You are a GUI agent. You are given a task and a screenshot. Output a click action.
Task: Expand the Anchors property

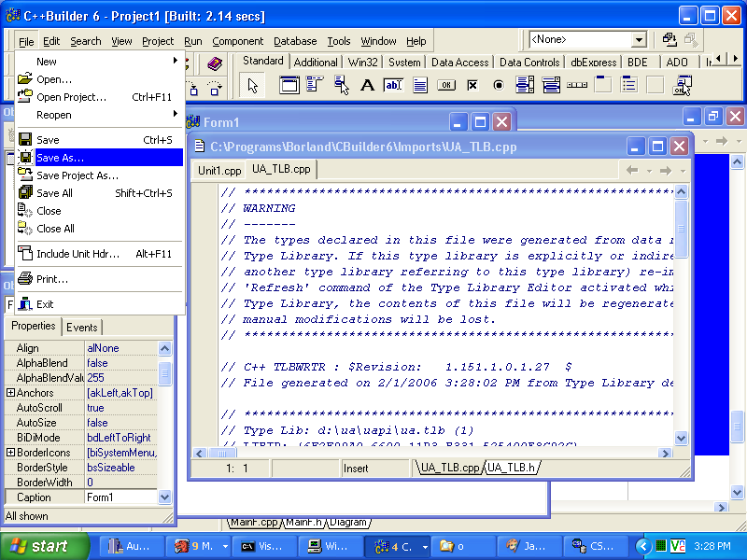pos(10,393)
